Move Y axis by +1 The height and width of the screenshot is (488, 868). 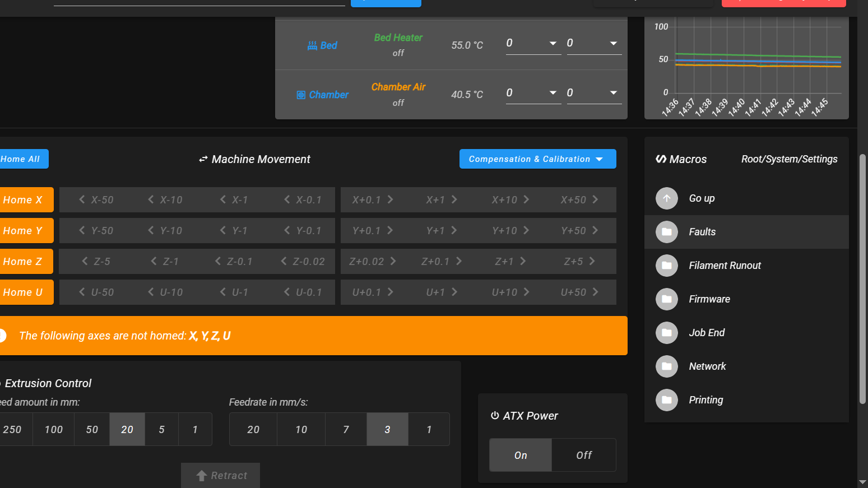click(x=442, y=231)
